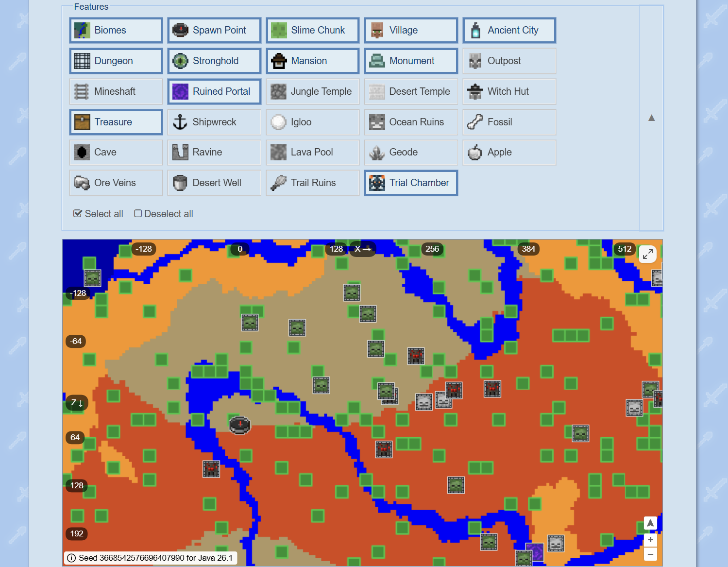728x567 pixels.
Task: Enable the Cave feature
Action: pos(116,152)
